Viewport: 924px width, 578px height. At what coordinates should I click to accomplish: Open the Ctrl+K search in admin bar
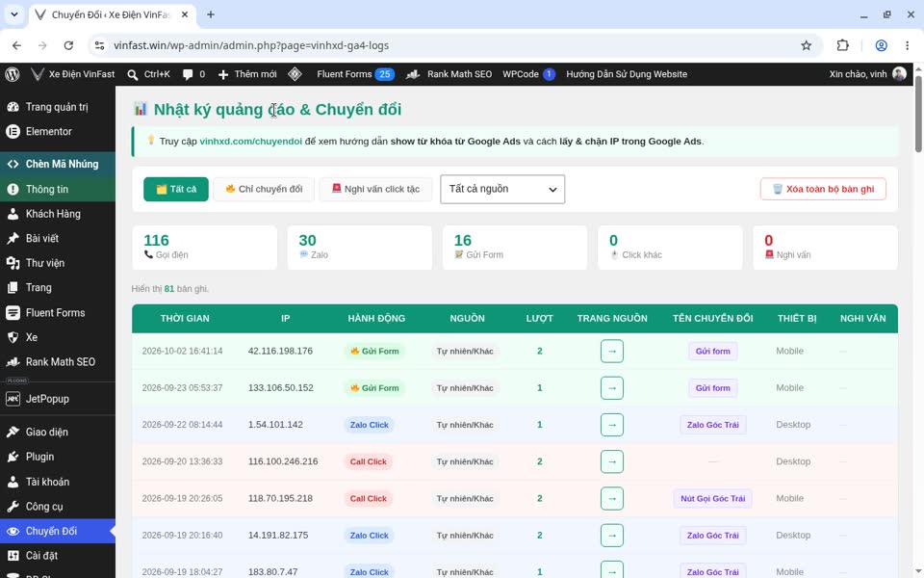pos(149,74)
